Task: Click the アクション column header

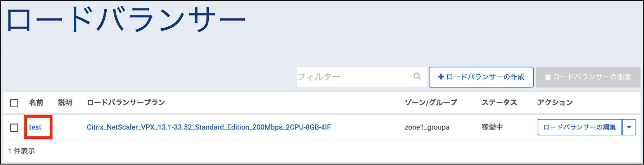Action: pyautogui.click(x=555, y=103)
